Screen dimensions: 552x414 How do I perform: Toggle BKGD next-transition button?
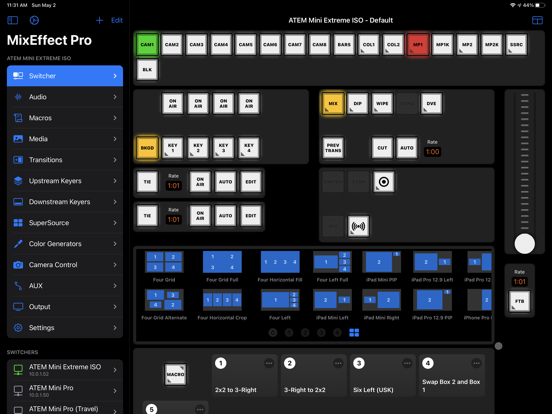coord(147,148)
